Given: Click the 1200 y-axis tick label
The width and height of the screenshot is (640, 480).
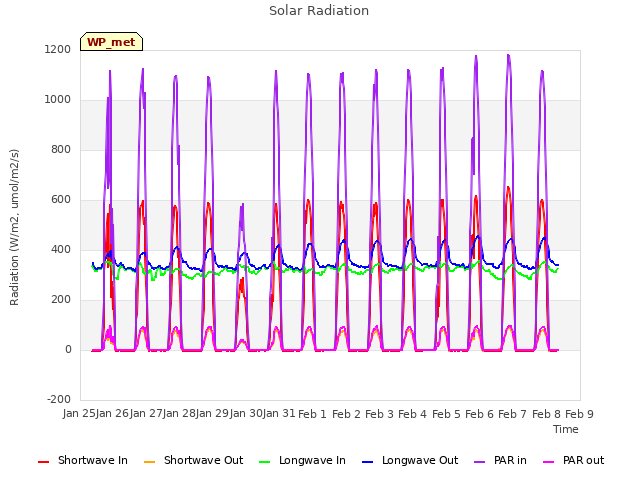Looking at the screenshot, I should 58,49.
